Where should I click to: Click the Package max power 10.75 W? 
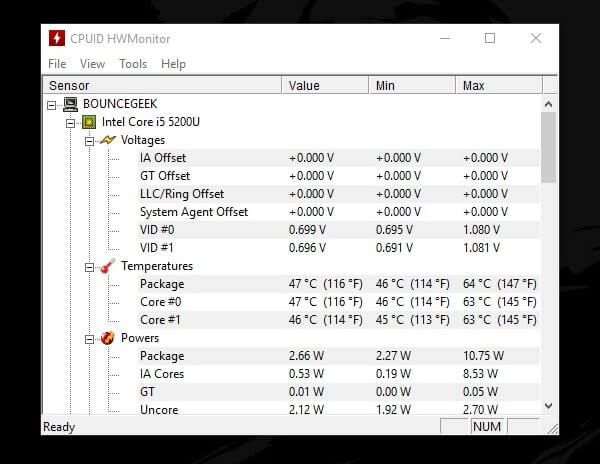pyautogui.click(x=483, y=356)
